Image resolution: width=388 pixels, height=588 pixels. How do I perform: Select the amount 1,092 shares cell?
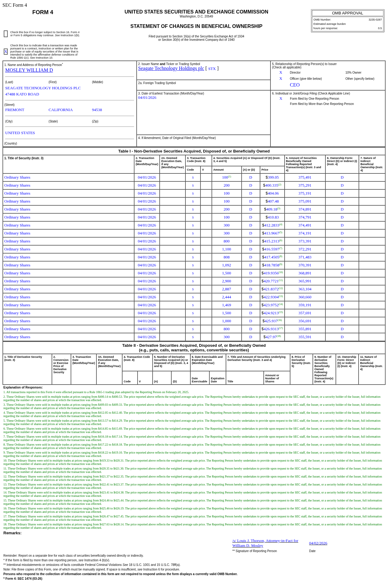point(227,265)
